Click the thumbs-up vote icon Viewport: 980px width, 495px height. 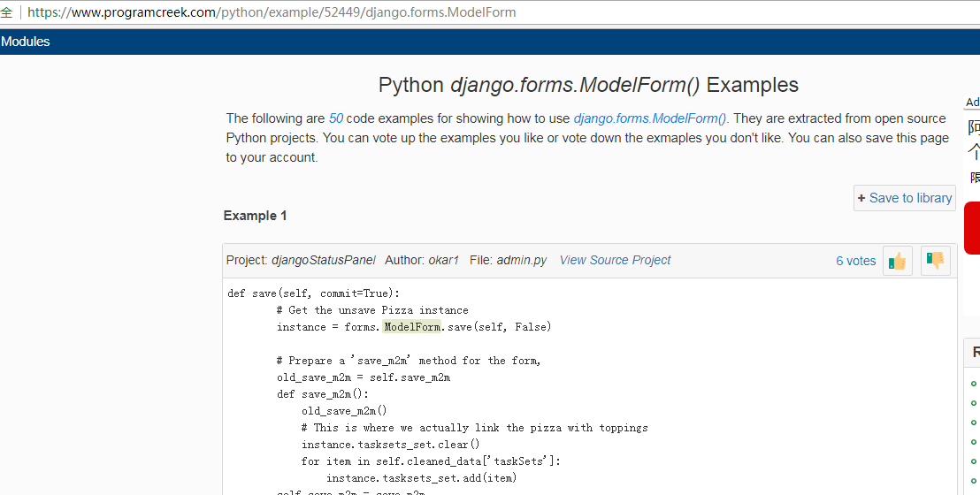click(x=898, y=261)
